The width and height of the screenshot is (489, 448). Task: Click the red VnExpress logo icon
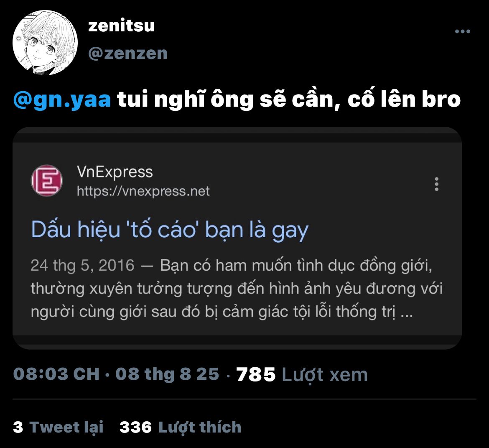click(47, 181)
